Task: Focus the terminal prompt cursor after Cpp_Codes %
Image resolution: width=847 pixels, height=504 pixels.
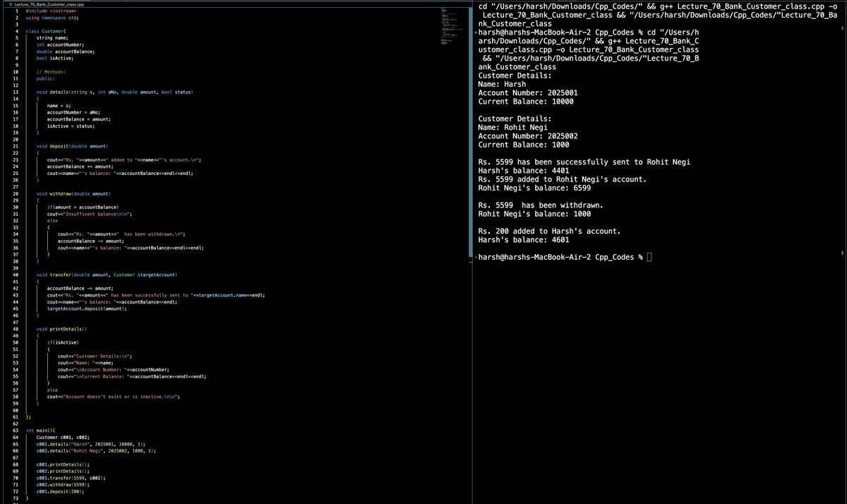Action: coord(649,258)
